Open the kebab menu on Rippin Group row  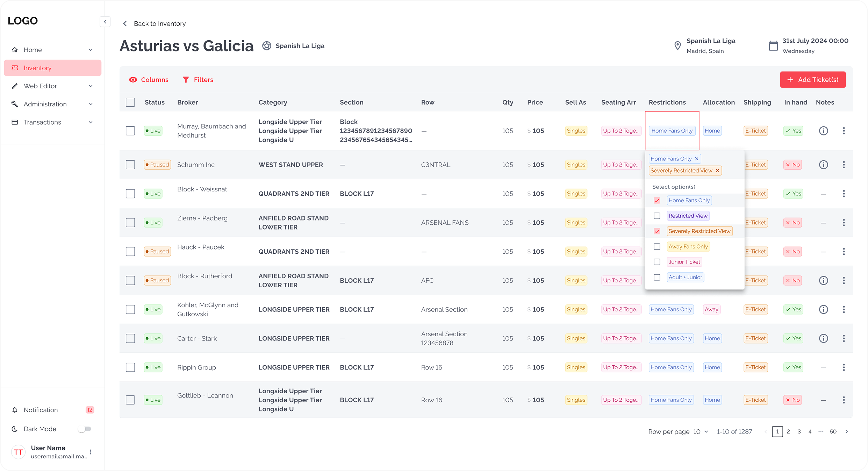click(844, 367)
